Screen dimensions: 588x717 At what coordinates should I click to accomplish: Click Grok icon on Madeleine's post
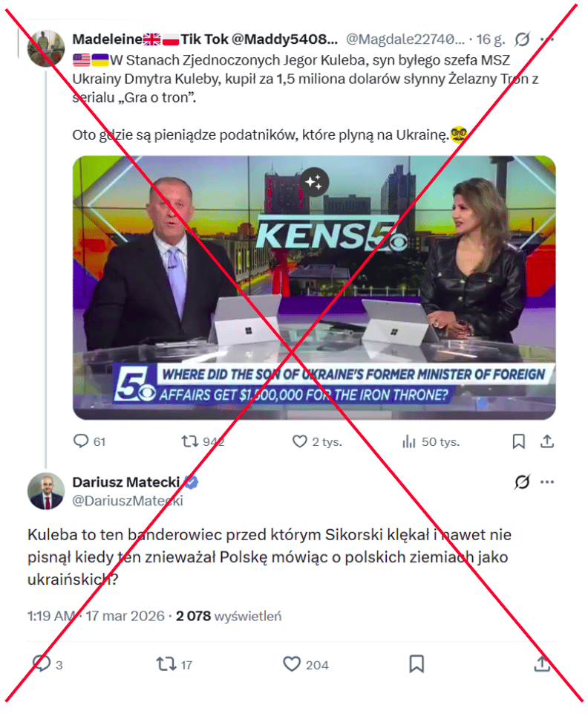click(522, 40)
